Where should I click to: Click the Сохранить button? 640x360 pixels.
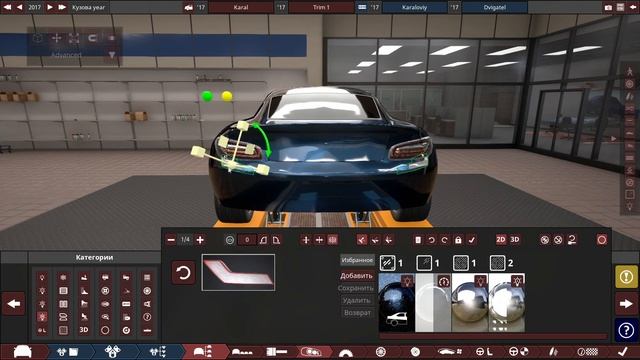(356, 288)
